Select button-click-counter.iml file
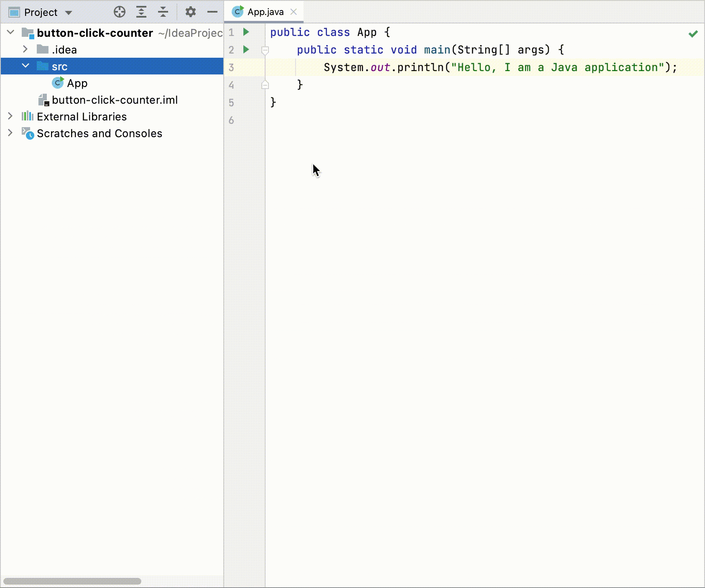Screen dimensions: 705x588 pos(115,100)
